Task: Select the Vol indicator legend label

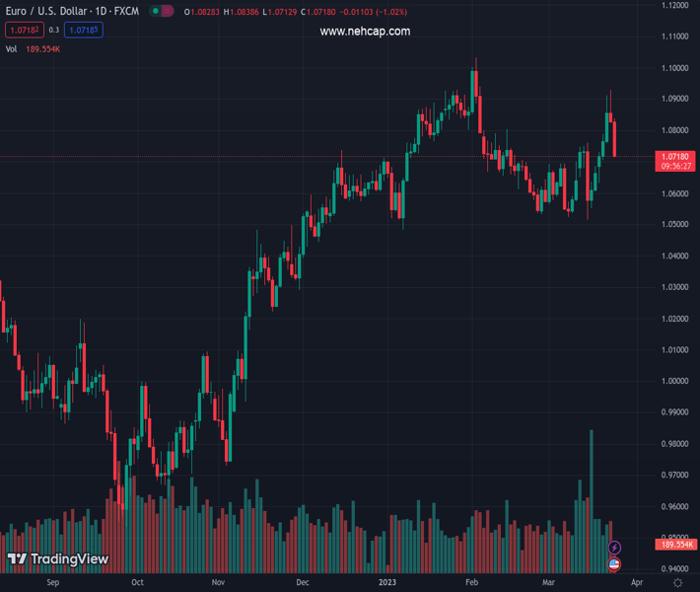Action: [x=11, y=48]
